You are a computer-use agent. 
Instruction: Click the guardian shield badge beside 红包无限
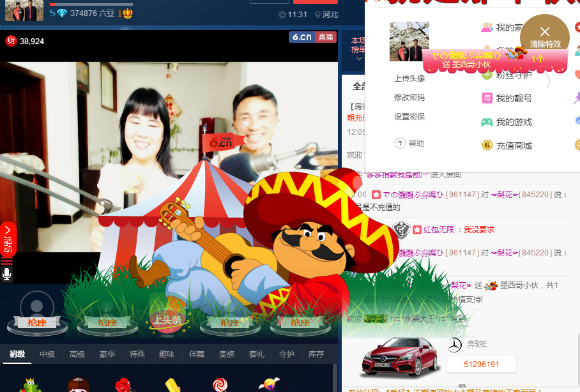click(401, 229)
